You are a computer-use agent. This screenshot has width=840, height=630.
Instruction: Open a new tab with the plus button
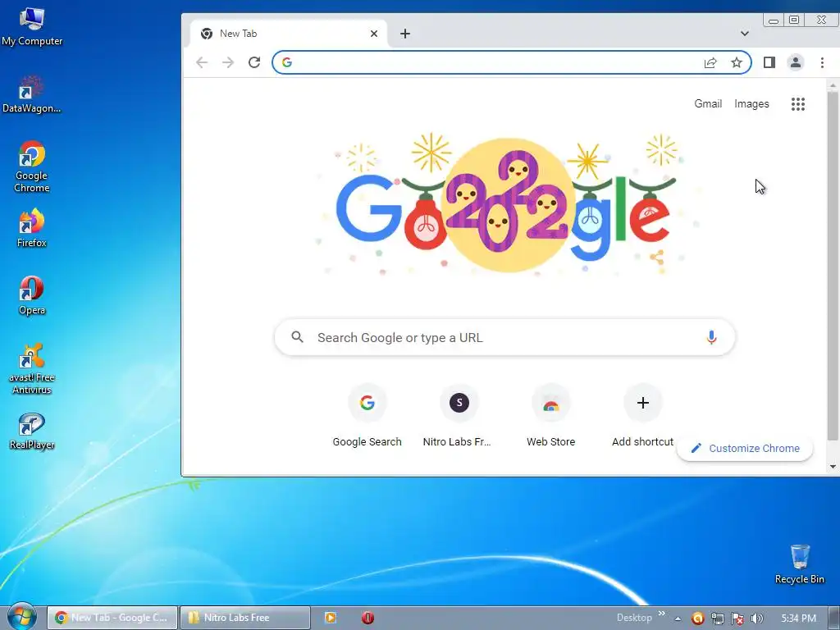405,34
